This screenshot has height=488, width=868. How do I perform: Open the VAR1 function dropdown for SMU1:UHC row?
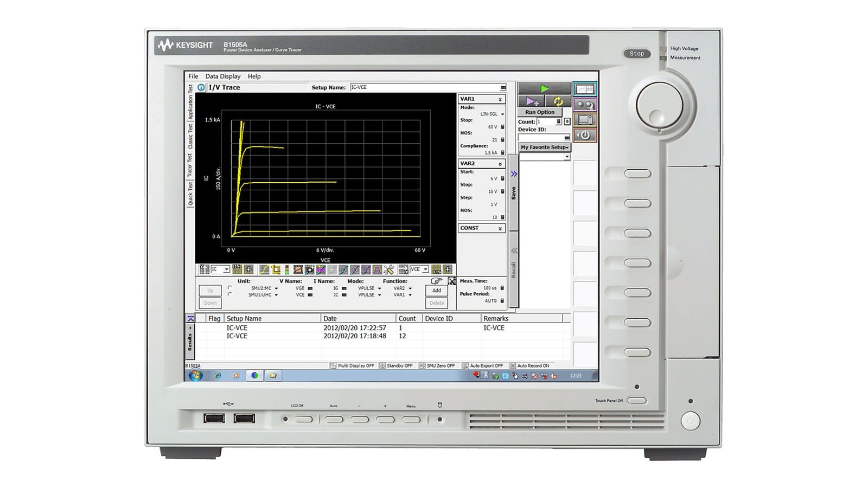(x=410, y=295)
